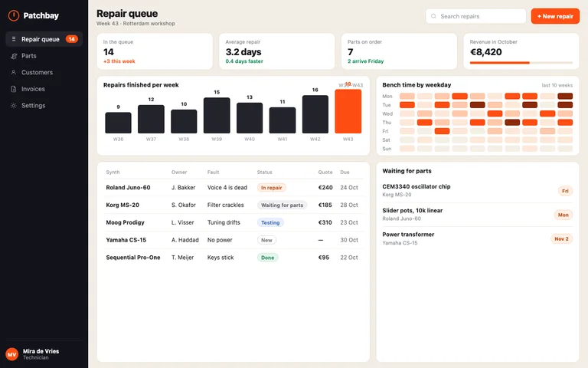This screenshot has height=368, width=588.
Task: Click the orange 14 queue badge
Action: click(x=72, y=39)
